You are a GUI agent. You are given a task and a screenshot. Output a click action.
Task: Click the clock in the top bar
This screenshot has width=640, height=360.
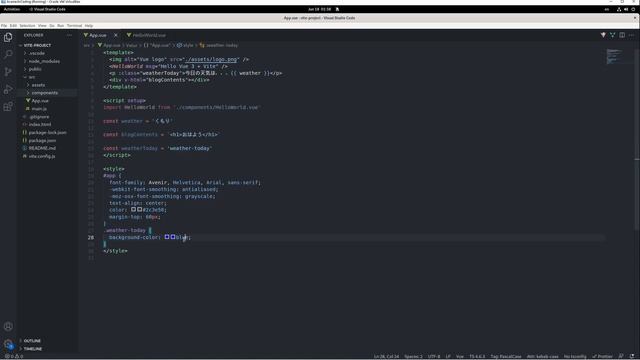coord(320,9)
